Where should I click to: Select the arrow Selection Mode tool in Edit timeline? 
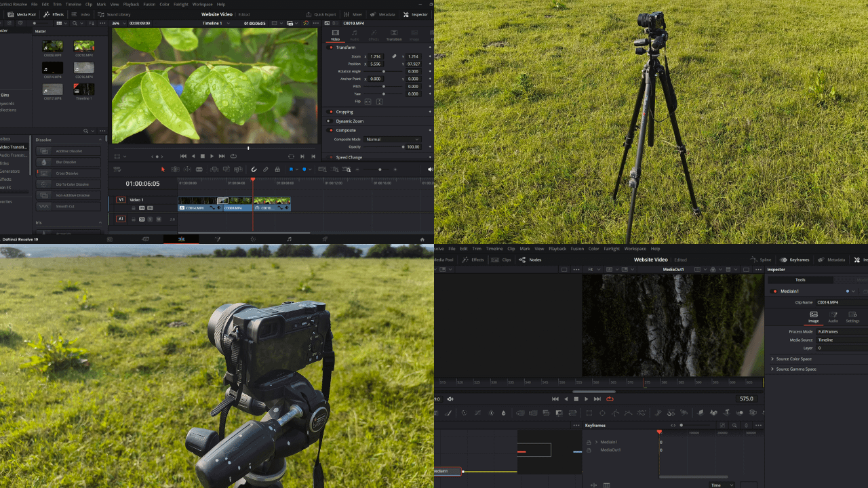click(x=163, y=169)
